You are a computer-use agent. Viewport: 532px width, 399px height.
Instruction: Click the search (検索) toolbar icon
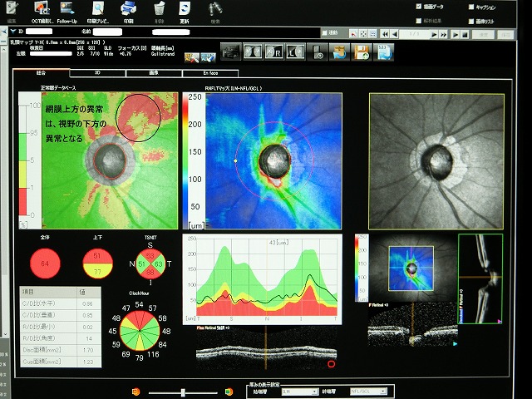pyautogui.click(x=214, y=8)
